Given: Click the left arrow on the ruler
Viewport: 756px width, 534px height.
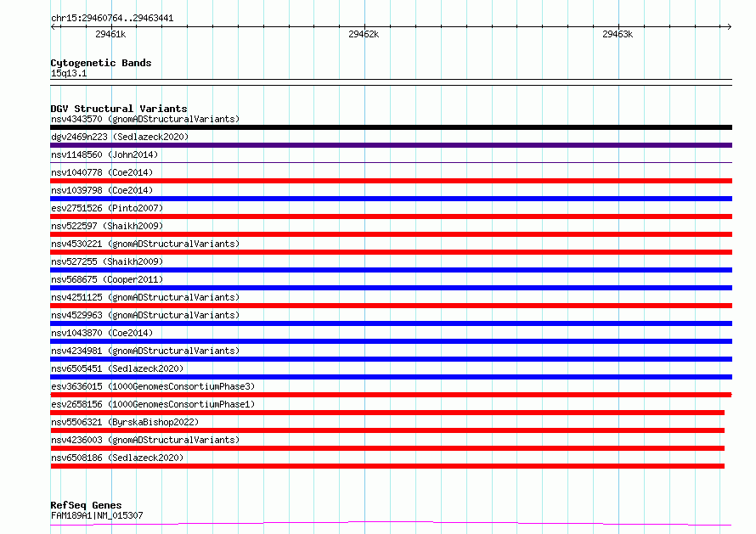Looking at the screenshot, I should (x=54, y=26).
